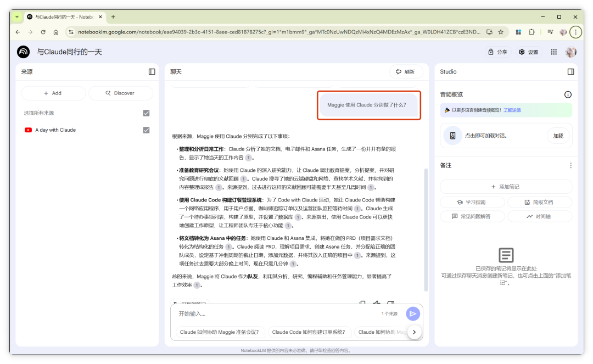This screenshot has height=364, width=593.
Task: Click the Discover sources button
Action: point(121,93)
